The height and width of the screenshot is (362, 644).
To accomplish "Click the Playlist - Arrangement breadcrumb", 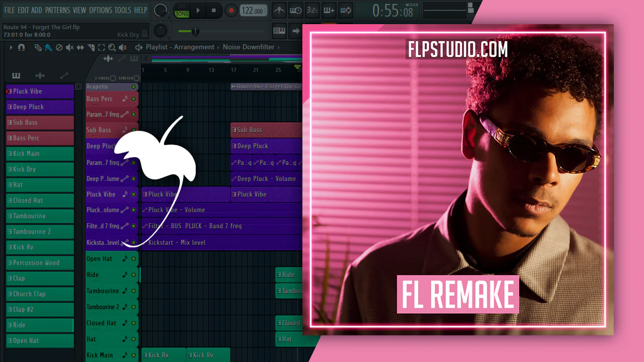I will click(x=180, y=47).
